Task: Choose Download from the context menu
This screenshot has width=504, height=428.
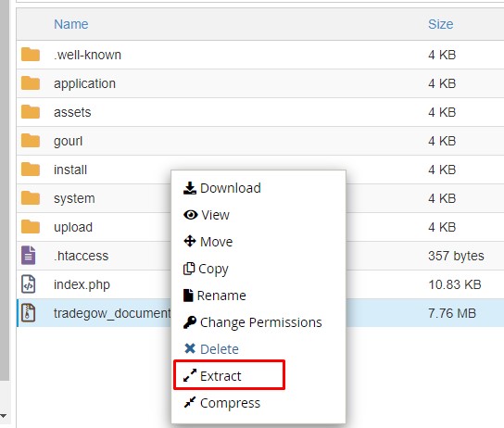Action: click(231, 188)
